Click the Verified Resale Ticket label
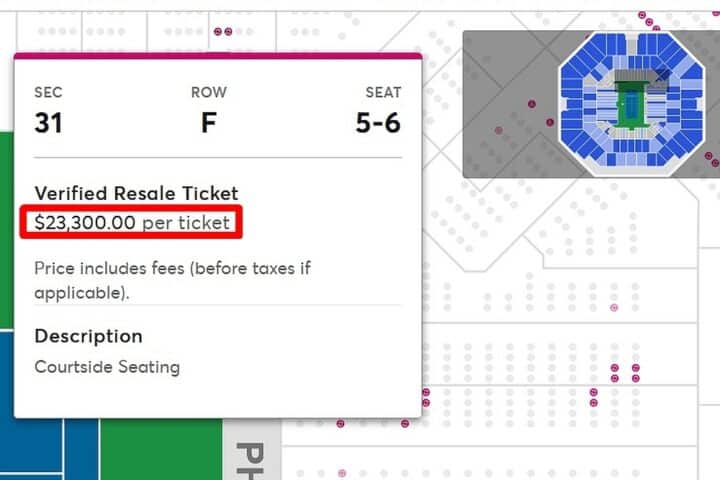Viewport: 720px width, 480px height. (136, 193)
